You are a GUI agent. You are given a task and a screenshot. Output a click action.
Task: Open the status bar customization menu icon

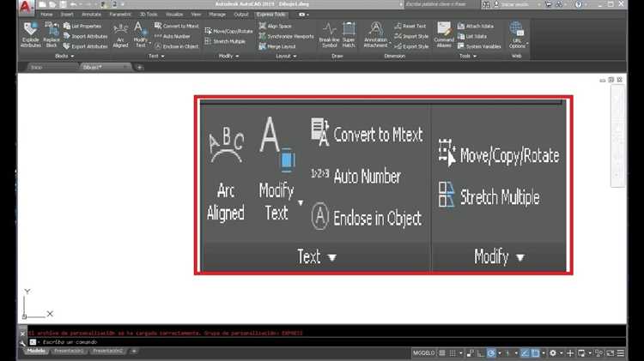pyautogui.click(x=621, y=352)
